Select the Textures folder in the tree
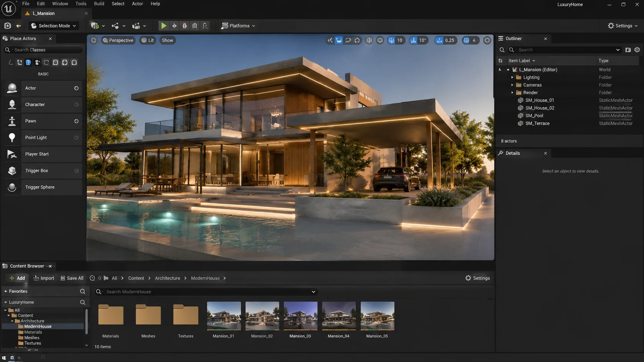The height and width of the screenshot is (362, 644). [x=32, y=344]
